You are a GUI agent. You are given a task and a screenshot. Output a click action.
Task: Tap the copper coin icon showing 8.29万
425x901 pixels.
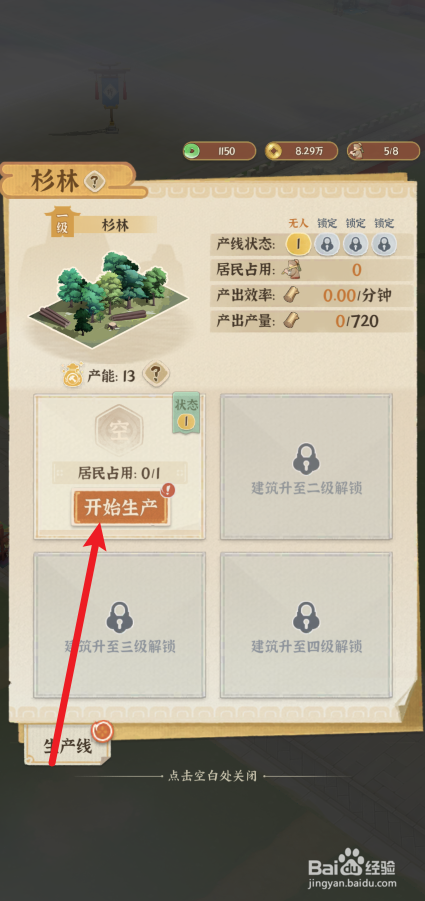pos(274,151)
